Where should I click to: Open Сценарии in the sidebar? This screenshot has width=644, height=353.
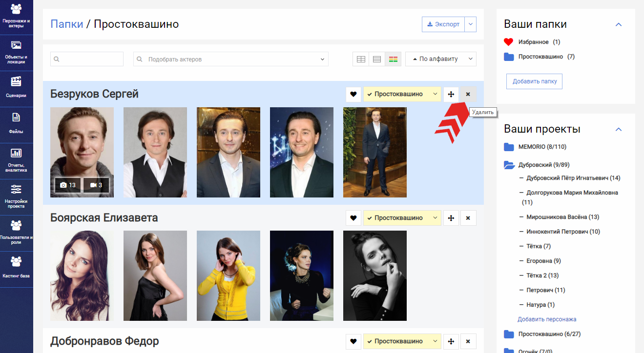(16, 89)
